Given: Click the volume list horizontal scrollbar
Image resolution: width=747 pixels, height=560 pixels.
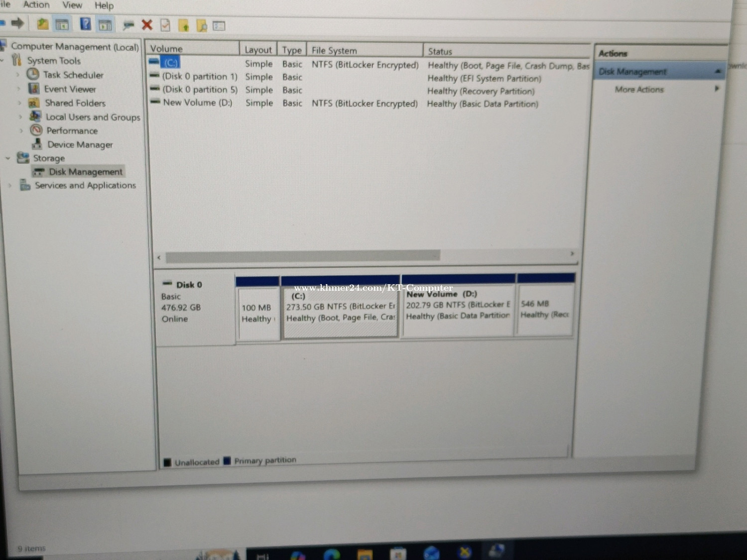Looking at the screenshot, I should pyautogui.click(x=303, y=256).
